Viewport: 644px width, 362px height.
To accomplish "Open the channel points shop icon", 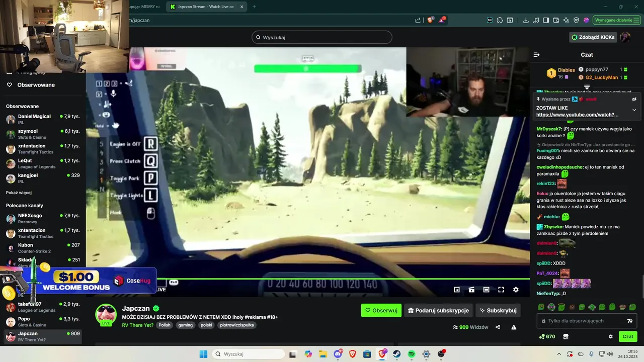I will click(x=566, y=336).
